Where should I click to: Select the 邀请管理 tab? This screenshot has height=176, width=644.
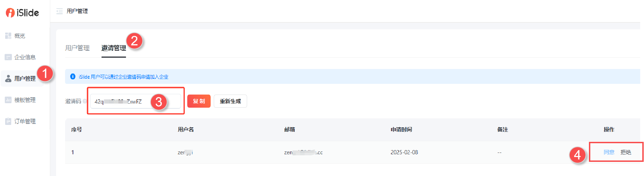point(114,48)
